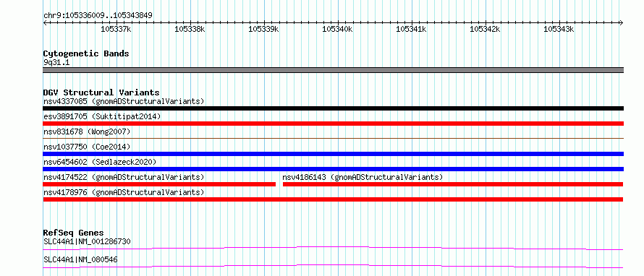Open the nsv4337085 gnomAD variant label
Screen dimensions: 644x276
tap(124, 101)
